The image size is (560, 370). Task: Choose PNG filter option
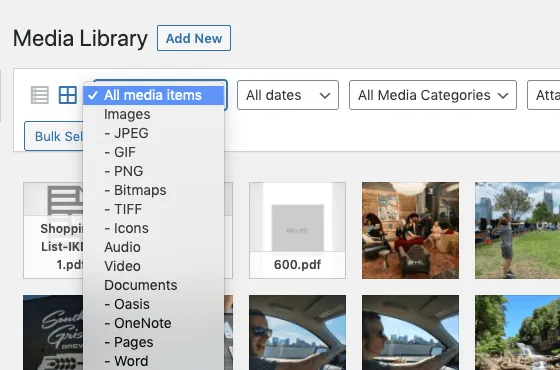coord(154,171)
